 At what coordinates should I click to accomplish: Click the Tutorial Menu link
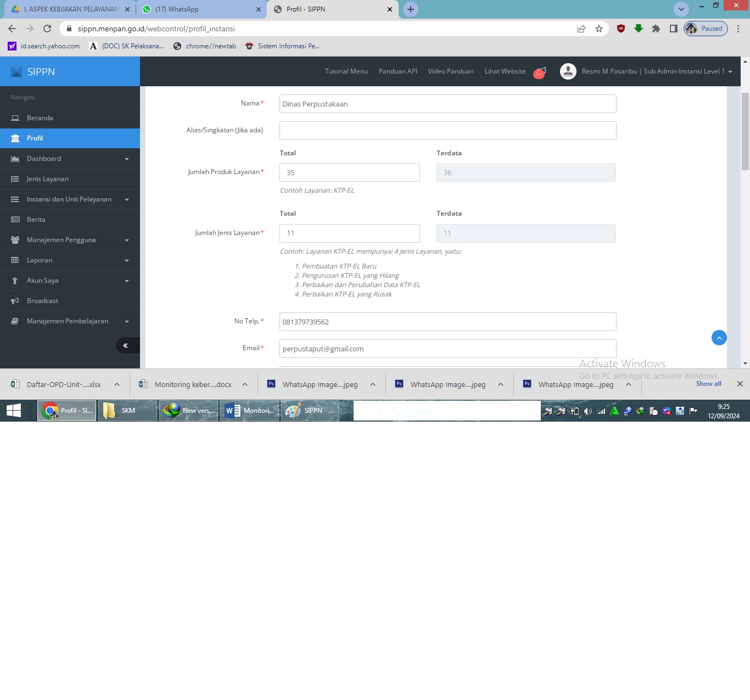point(346,71)
